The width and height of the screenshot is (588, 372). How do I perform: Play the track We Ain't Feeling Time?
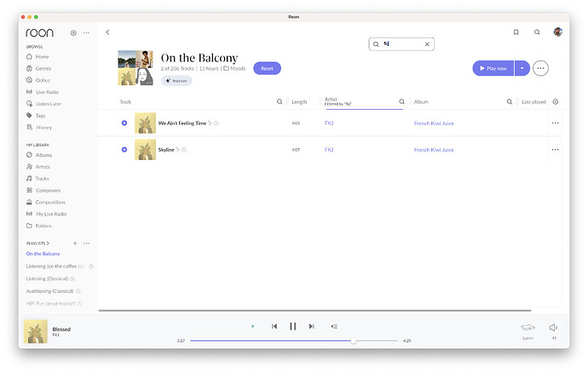(x=124, y=123)
